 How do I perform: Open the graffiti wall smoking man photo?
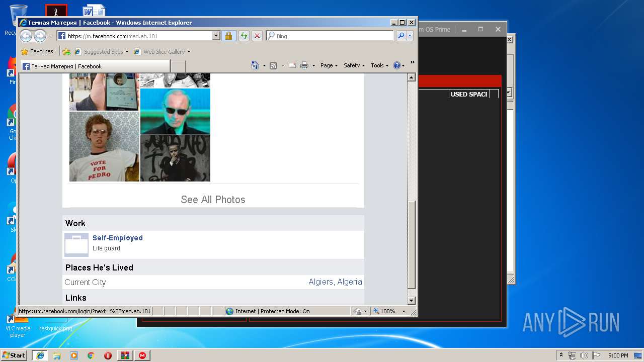(x=175, y=158)
